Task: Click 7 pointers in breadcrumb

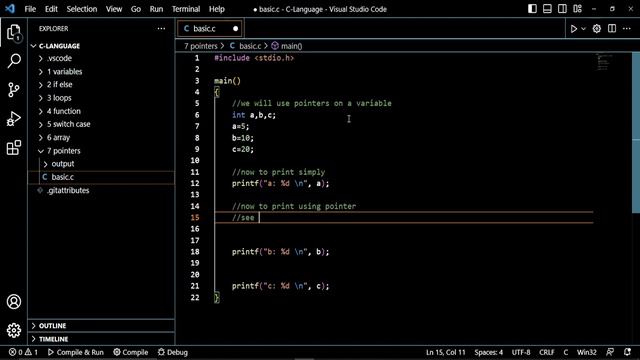Action: tap(200, 46)
